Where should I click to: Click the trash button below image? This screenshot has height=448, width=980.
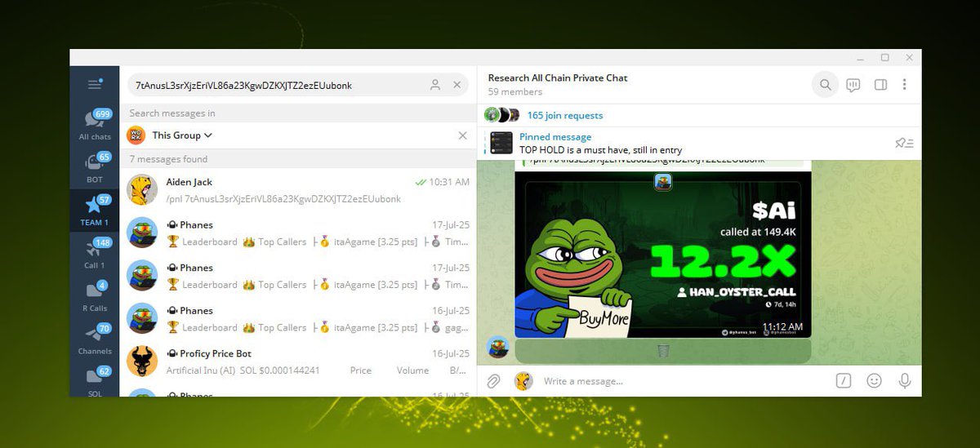[663, 352]
